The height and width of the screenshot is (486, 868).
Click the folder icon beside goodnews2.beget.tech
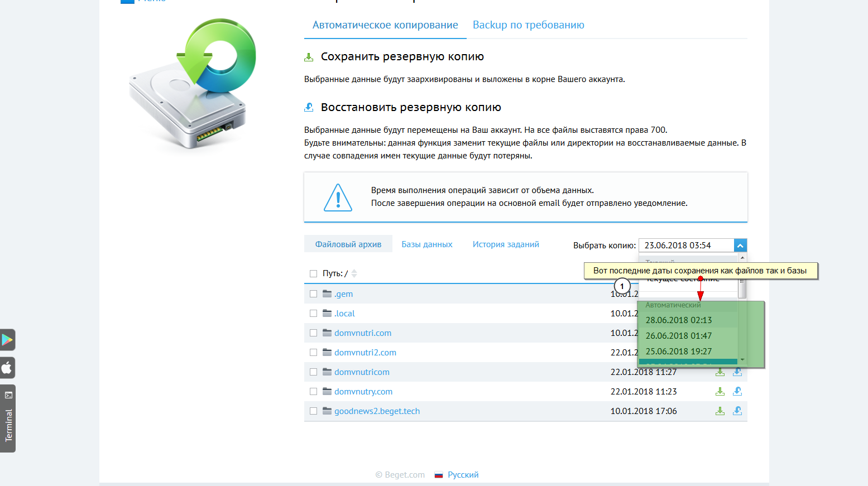point(327,411)
